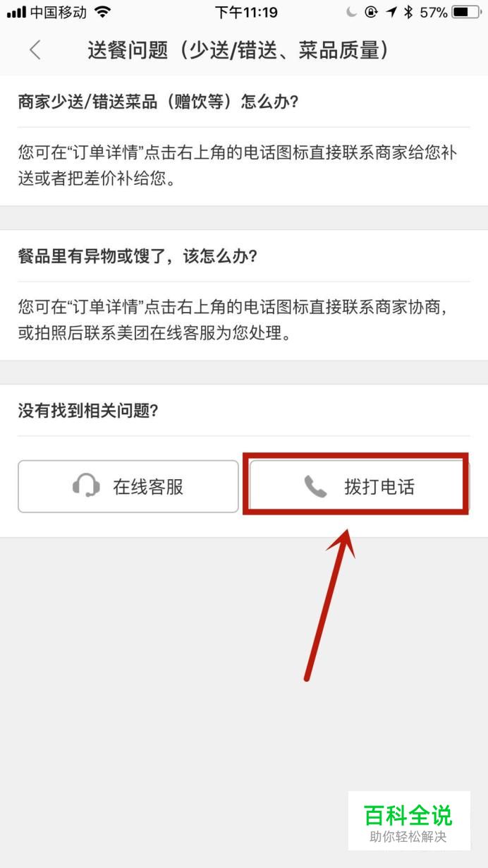Tap the Wi-Fi icon in status bar
488x868 pixels.
pos(103,12)
